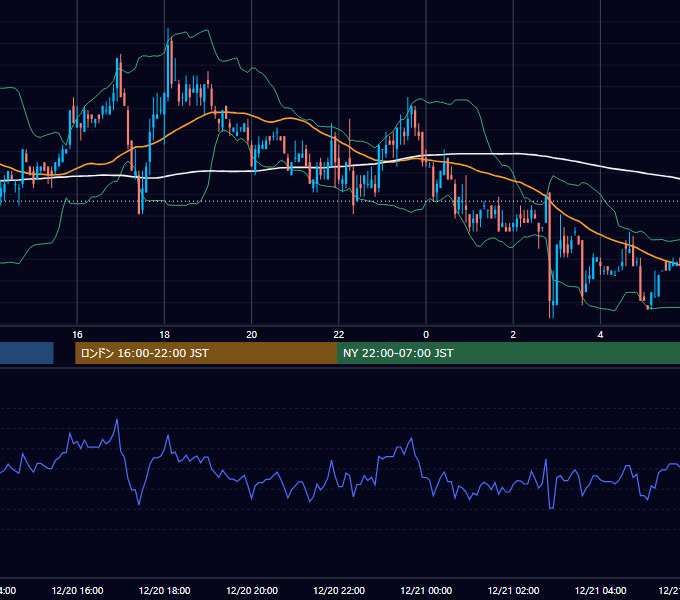Click the '4' hour label on chart axis
Image resolution: width=680 pixels, height=600 pixels.
click(x=600, y=335)
